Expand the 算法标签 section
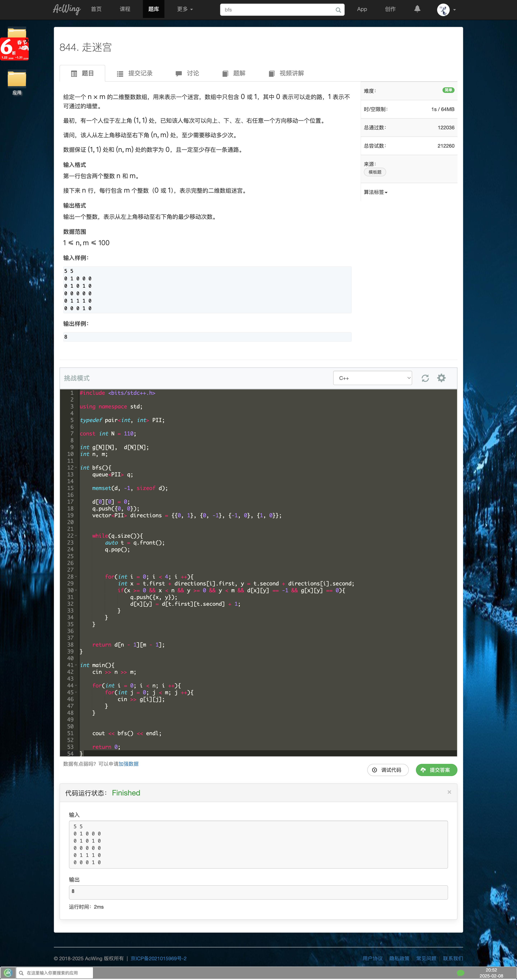Image resolution: width=517 pixels, height=980 pixels. pyautogui.click(x=375, y=192)
